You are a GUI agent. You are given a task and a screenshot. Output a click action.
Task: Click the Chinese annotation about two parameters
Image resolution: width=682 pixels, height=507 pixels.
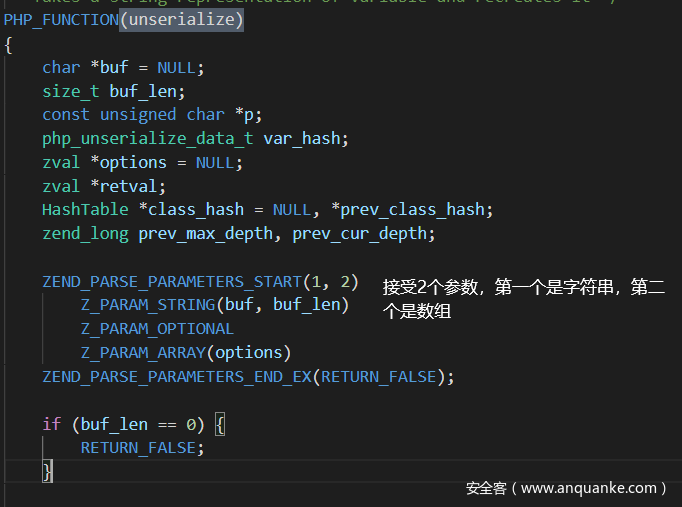(523, 299)
